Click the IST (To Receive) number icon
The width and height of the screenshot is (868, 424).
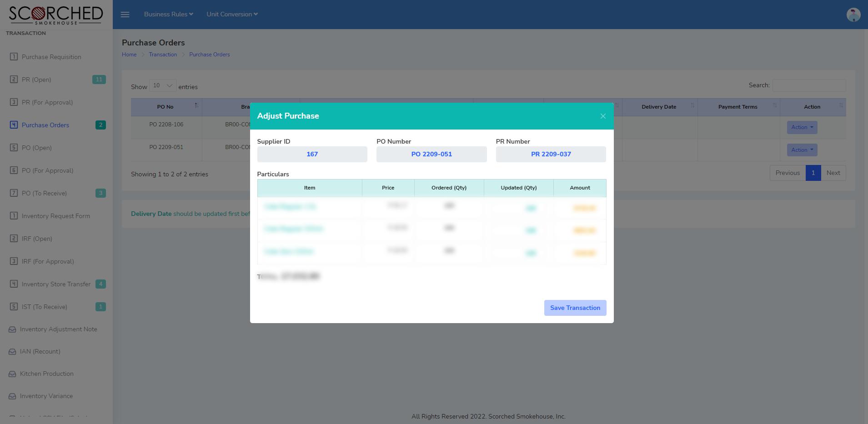click(x=14, y=307)
